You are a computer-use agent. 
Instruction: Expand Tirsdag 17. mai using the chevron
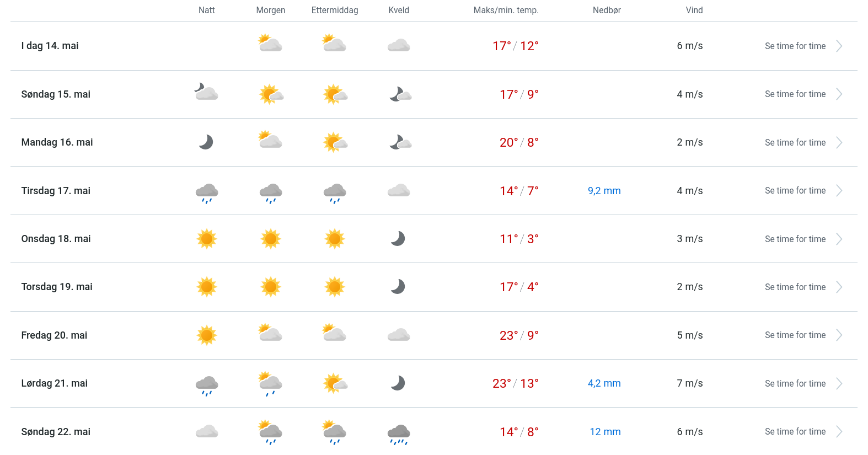pos(839,191)
